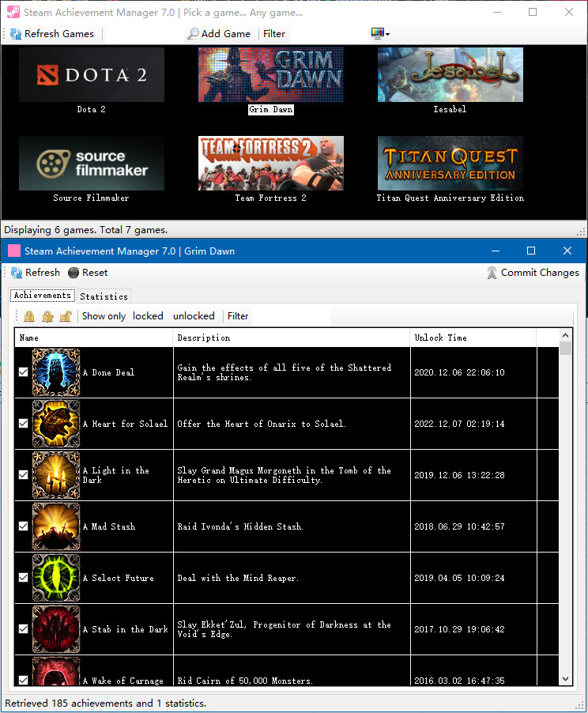
Task: Click the achievement list scroll up arrow
Action: click(x=565, y=335)
